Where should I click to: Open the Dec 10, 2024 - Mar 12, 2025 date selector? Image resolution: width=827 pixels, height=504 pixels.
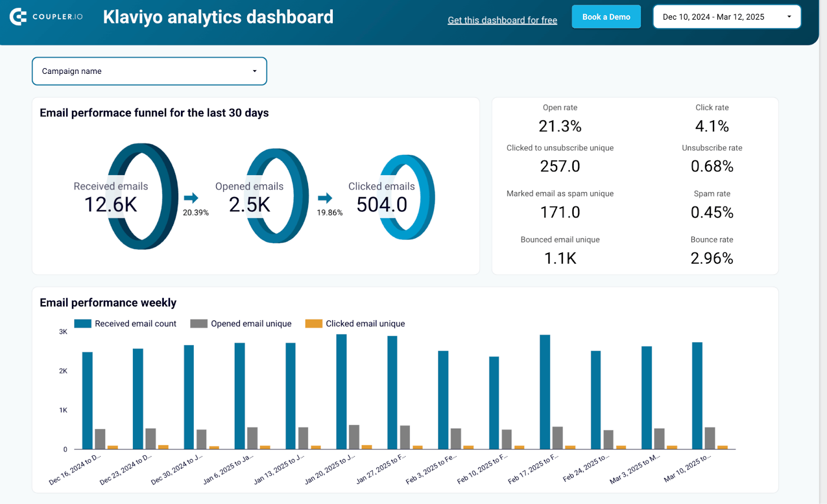pyautogui.click(x=726, y=17)
